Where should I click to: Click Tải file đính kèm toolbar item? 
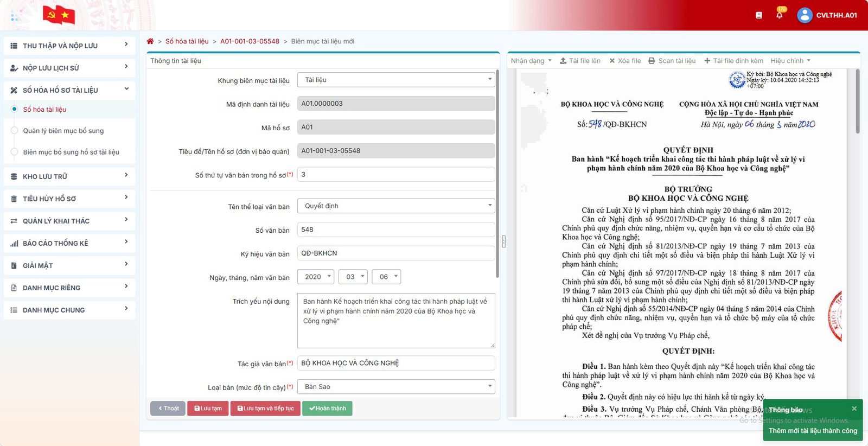point(733,61)
